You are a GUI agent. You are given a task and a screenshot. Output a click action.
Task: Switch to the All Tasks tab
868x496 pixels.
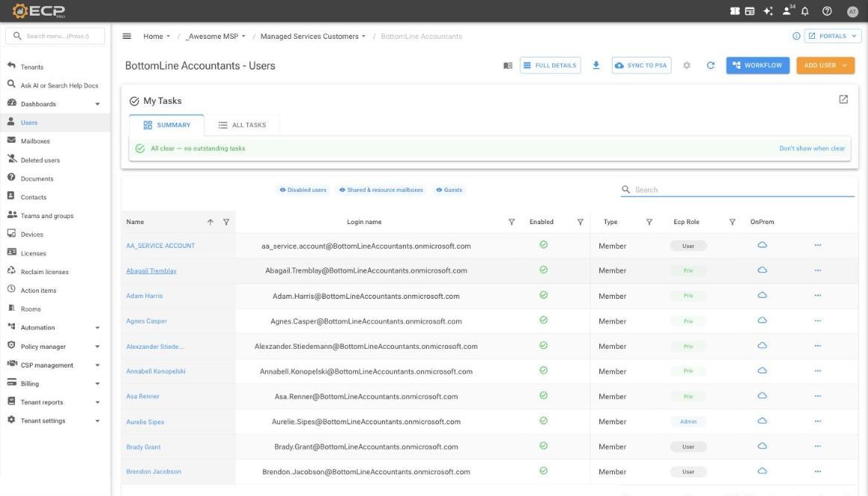(242, 125)
